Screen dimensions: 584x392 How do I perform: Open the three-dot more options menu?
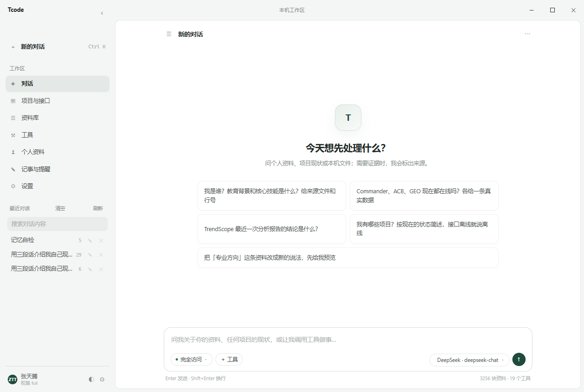tap(527, 34)
